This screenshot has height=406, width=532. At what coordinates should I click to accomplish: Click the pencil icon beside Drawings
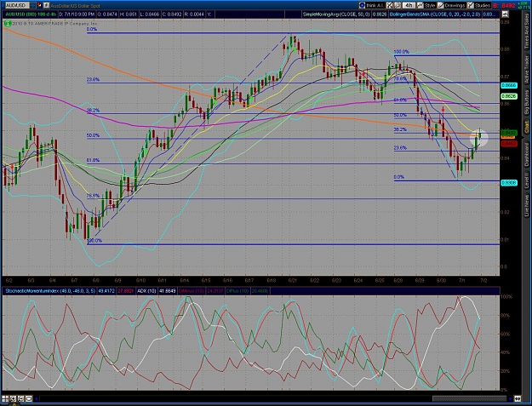[441, 5]
